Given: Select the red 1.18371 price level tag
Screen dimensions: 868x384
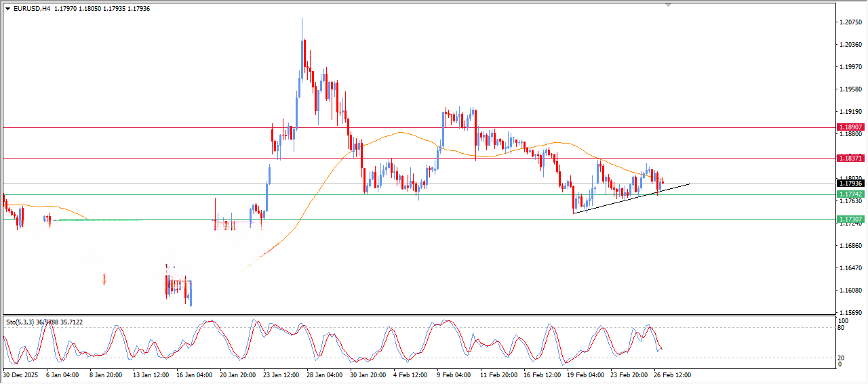Looking at the screenshot, I should (x=850, y=158).
